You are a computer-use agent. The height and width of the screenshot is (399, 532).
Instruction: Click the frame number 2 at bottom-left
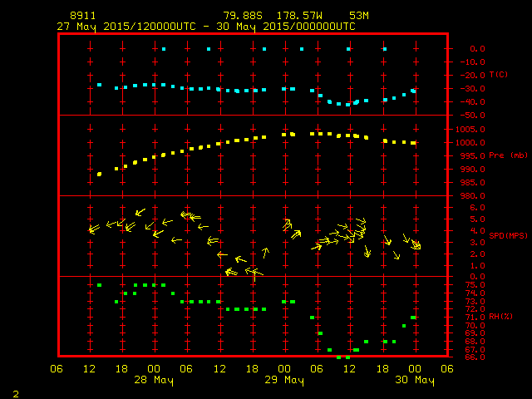click(15, 392)
